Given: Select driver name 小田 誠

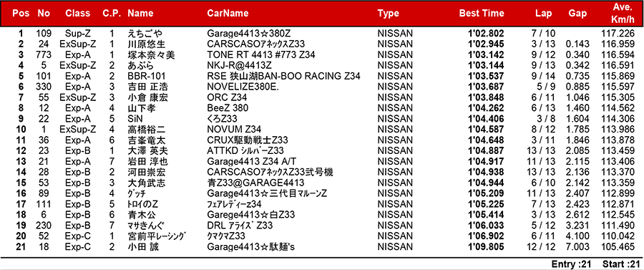Looking at the screenshot, I should [144, 247].
